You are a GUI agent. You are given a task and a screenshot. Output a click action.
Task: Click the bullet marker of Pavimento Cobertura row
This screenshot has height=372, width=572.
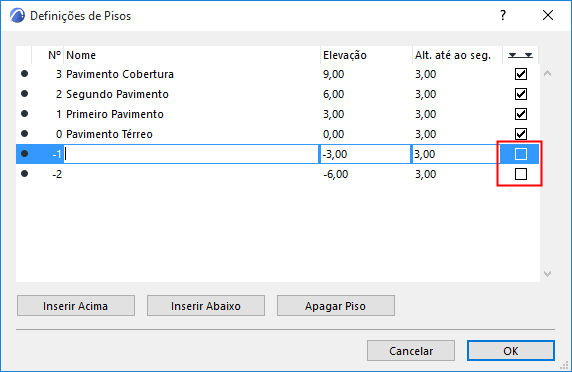(24, 74)
